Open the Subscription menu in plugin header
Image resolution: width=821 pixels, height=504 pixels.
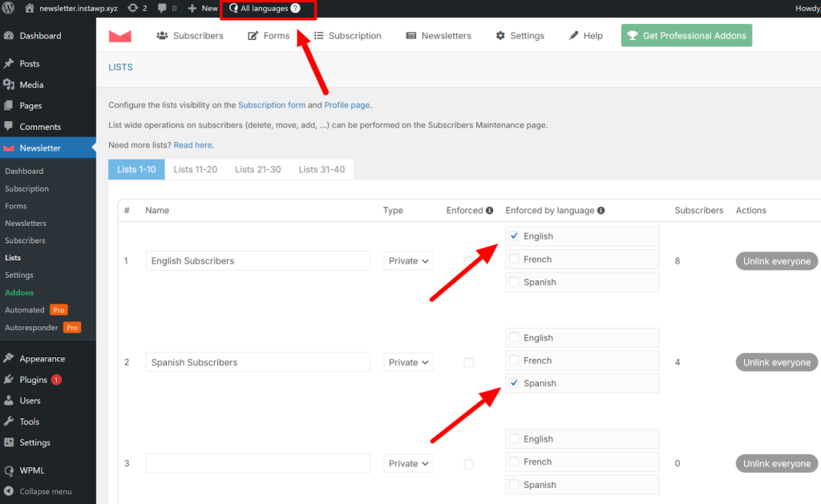[348, 35]
